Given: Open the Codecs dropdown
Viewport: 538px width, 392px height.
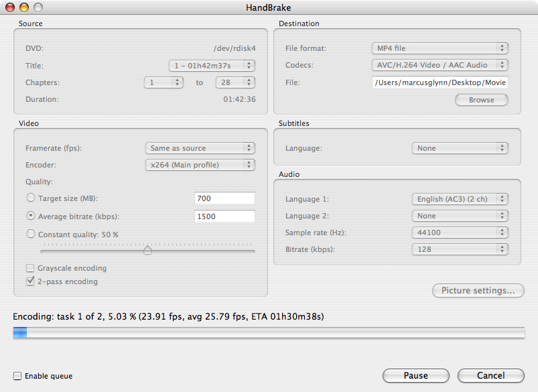Looking at the screenshot, I should [440, 65].
